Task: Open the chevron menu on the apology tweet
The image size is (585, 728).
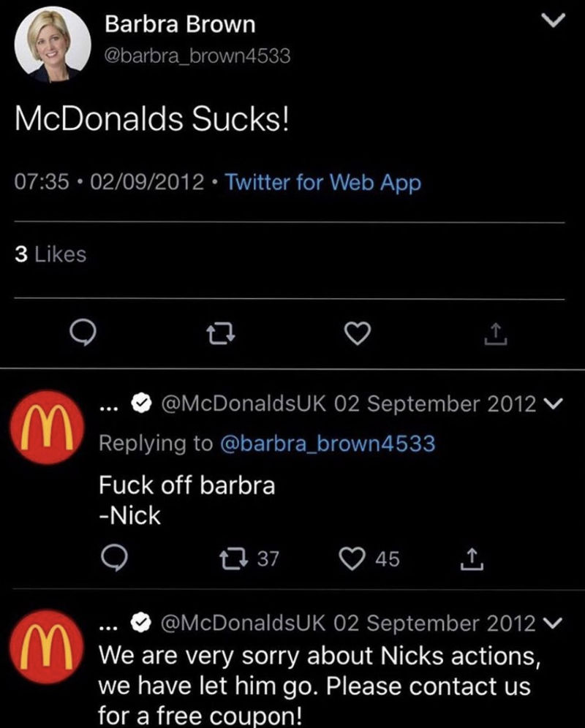Action: pos(554,623)
